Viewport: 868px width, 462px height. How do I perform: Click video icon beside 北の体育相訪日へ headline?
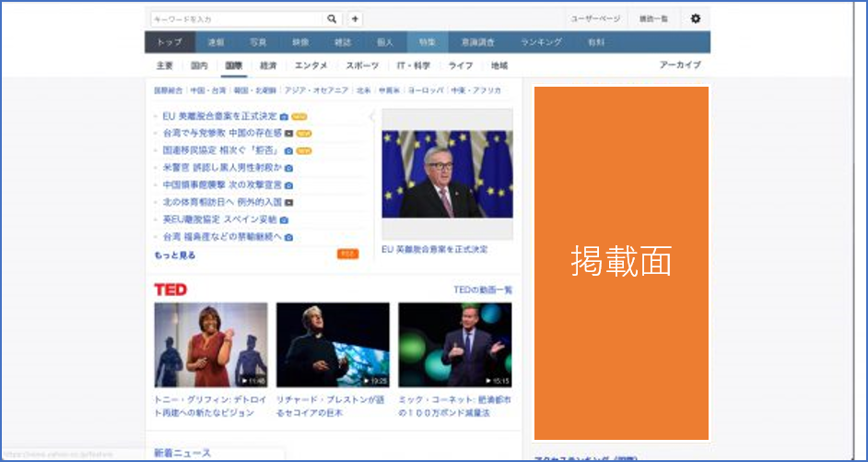click(288, 202)
